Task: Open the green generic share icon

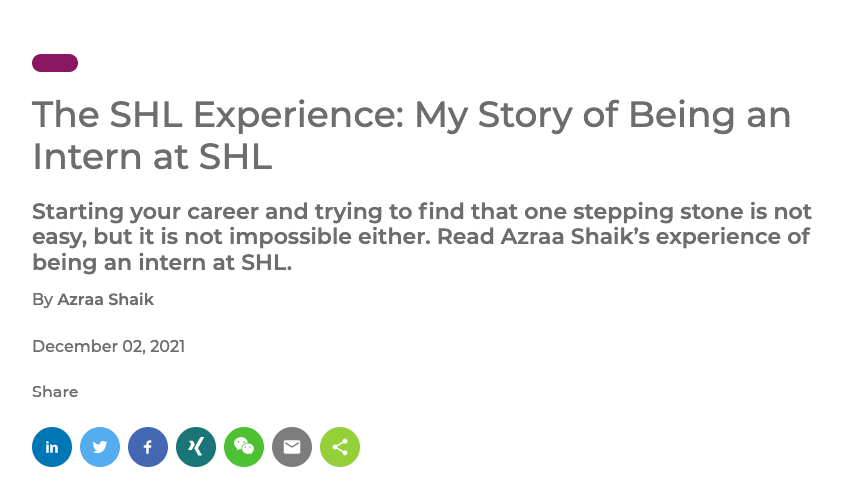Action: 340,447
